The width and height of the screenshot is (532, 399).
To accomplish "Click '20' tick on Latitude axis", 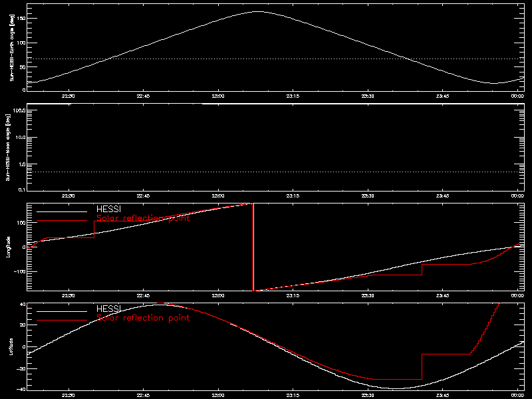I will point(23,325).
